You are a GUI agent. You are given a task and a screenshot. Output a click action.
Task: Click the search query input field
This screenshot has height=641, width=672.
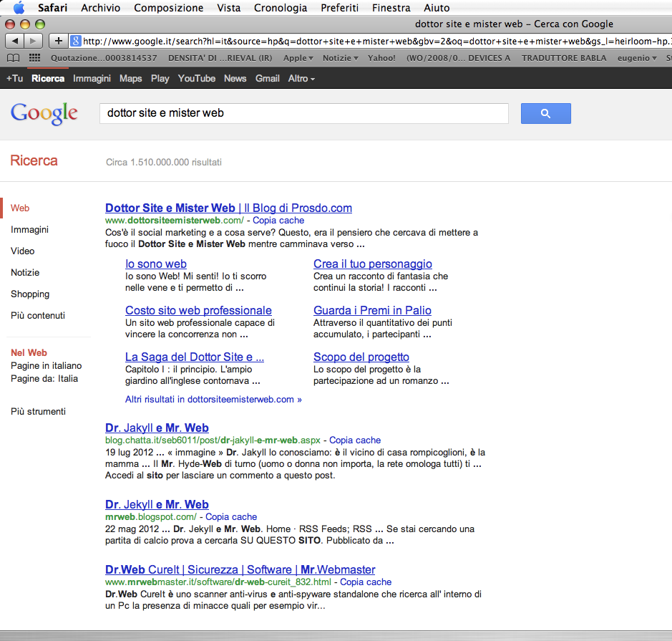pos(304,113)
